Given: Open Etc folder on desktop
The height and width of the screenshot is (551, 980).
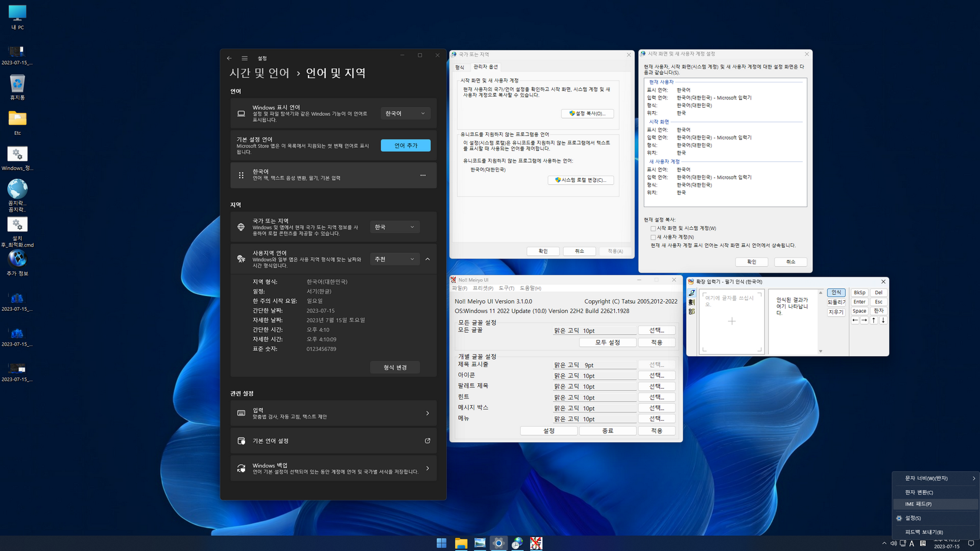Looking at the screenshot, I should (x=17, y=122).
